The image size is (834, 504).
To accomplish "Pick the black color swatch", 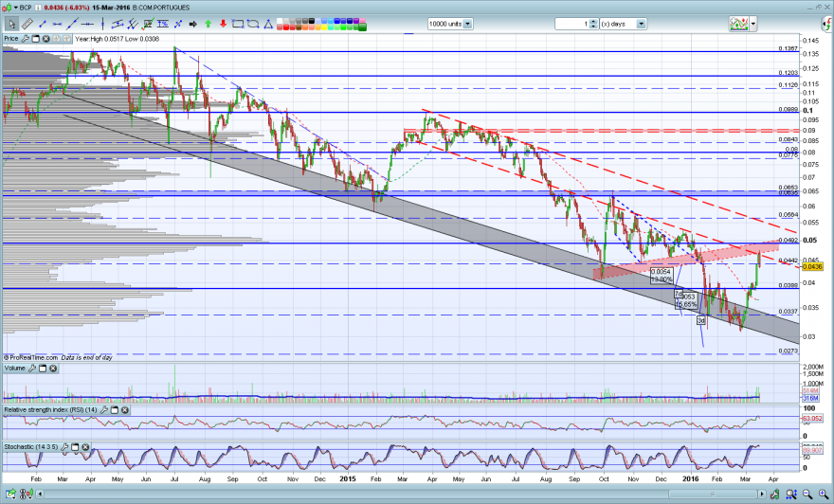I will tap(312, 21).
